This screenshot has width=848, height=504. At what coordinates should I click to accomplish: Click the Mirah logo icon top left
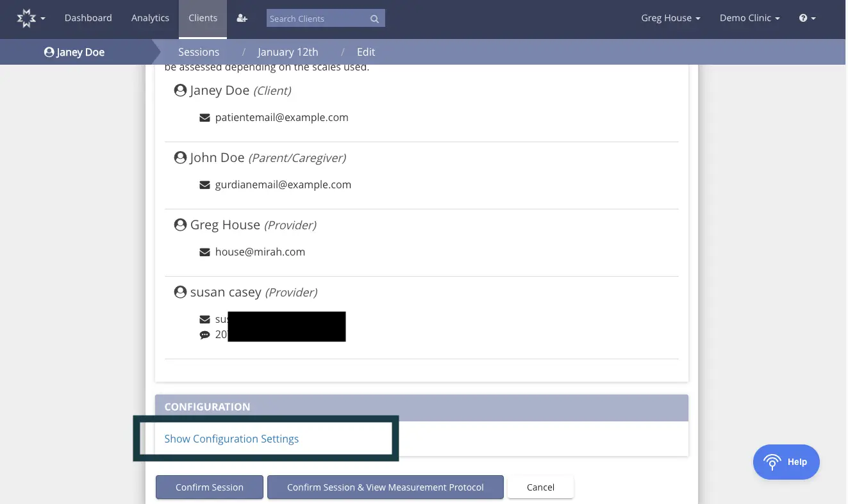click(x=26, y=18)
